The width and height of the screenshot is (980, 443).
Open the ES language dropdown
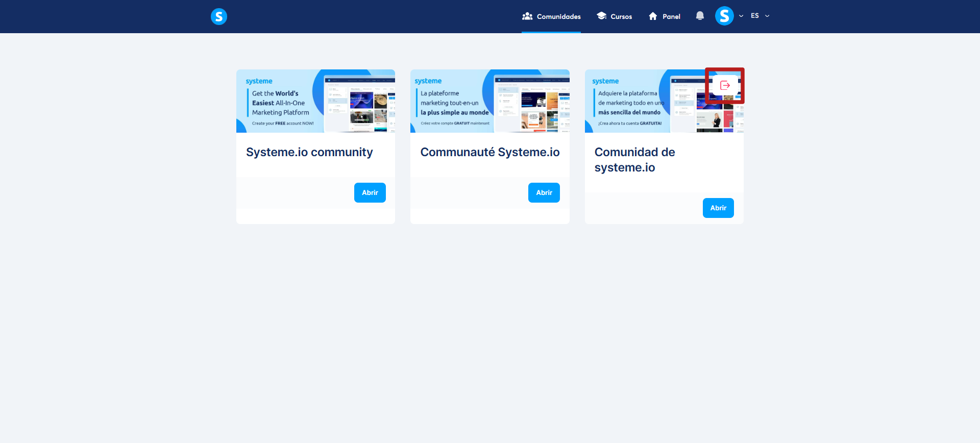(x=760, y=16)
